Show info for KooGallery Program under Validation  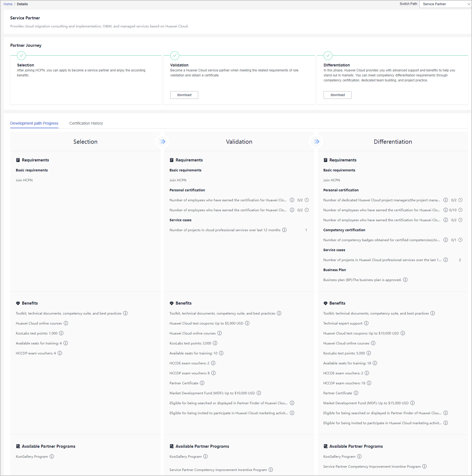point(205,456)
